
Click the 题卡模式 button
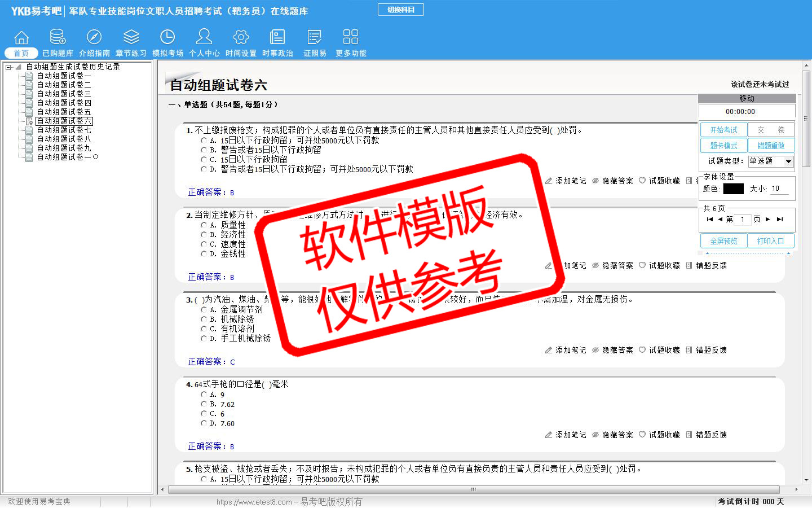[723, 146]
